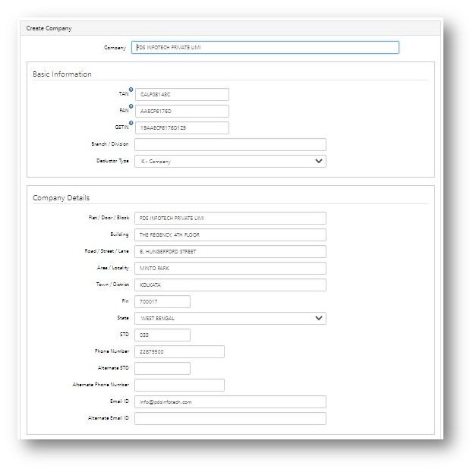Open the State dropdown showing WEST BENGAL
This screenshot has width=476, height=472.
230,318
